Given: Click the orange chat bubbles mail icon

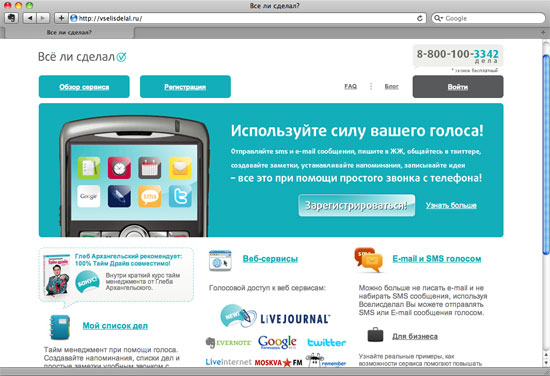Looking at the screenshot, I should tap(368, 260).
